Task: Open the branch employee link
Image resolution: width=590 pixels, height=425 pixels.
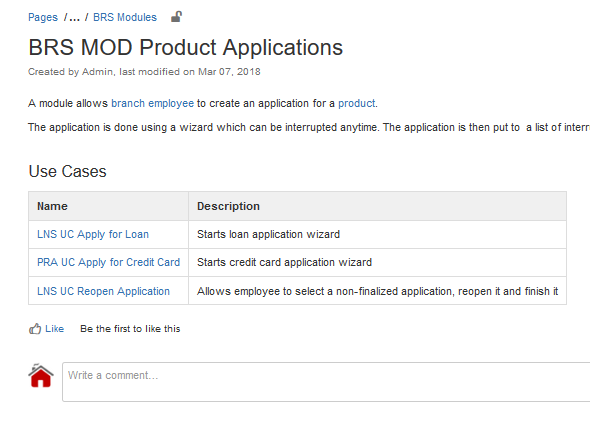Action: [x=152, y=104]
